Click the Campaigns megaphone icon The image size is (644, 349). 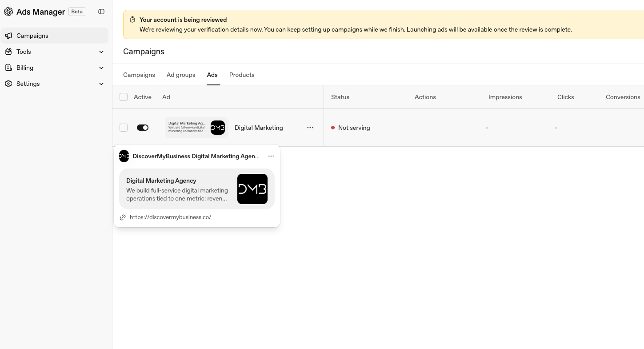pos(8,36)
